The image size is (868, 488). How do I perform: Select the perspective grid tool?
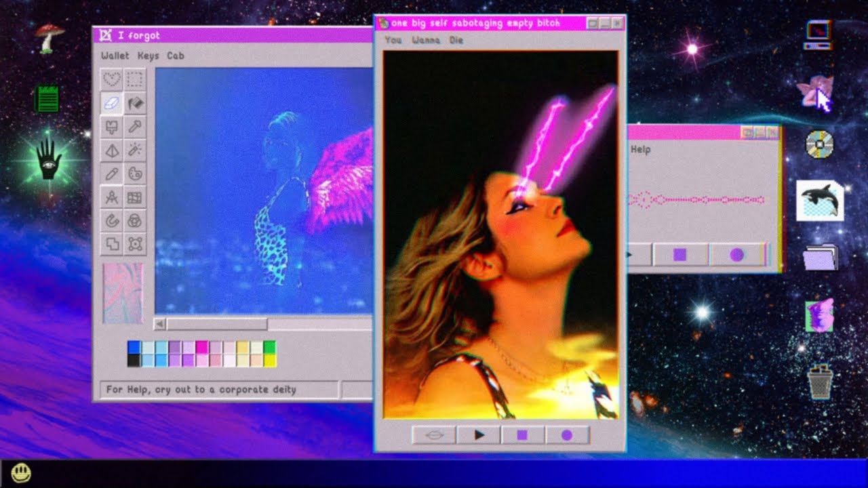point(135,197)
